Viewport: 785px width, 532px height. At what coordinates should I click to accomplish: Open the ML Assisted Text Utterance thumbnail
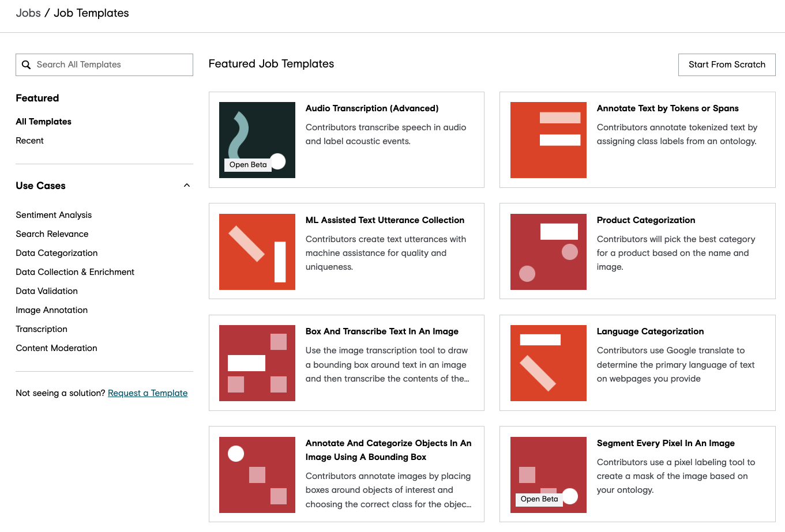point(257,252)
